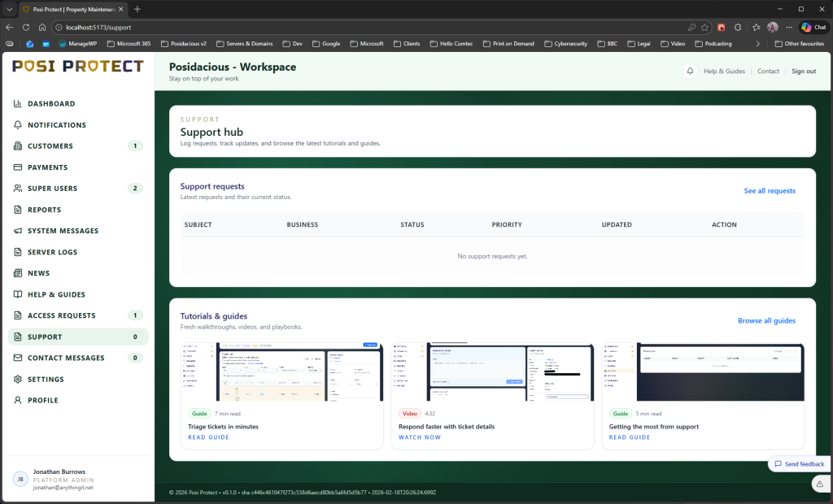Click the notification bell icon in header

(691, 72)
